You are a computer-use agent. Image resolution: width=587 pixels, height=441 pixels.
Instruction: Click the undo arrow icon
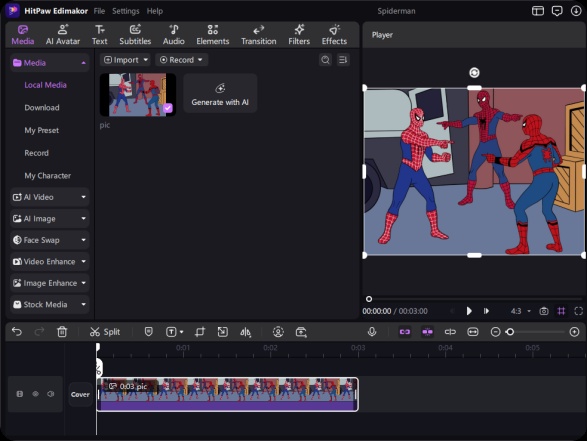coord(17,332)
